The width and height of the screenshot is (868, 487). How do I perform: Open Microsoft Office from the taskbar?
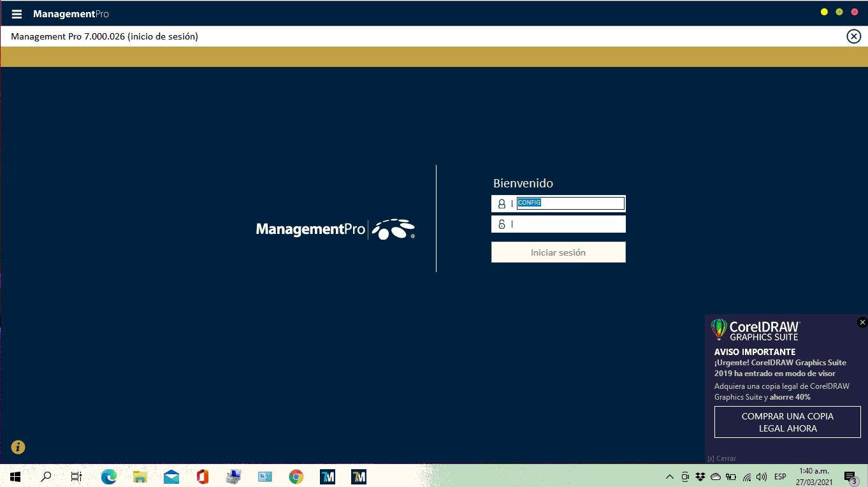[x=203, y=476]
